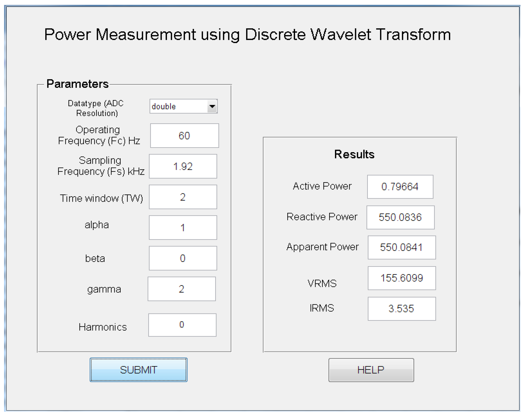Select the IRMS result value box
The width and height of the screenshot is (526, 420).
click(402, 309)
